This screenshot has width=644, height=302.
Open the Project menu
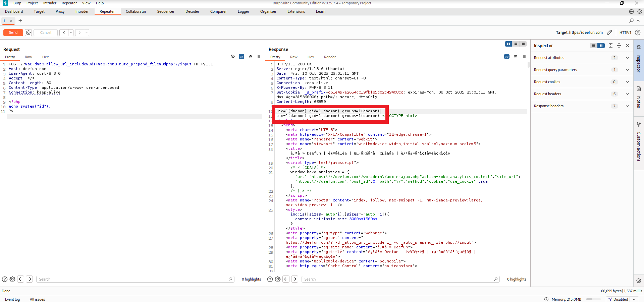coord(32,3)
